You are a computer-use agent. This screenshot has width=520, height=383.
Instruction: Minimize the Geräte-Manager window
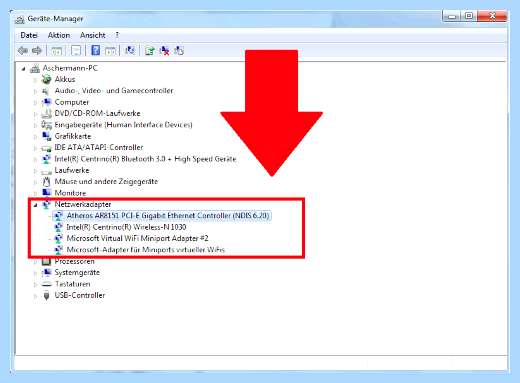point(452,16)
